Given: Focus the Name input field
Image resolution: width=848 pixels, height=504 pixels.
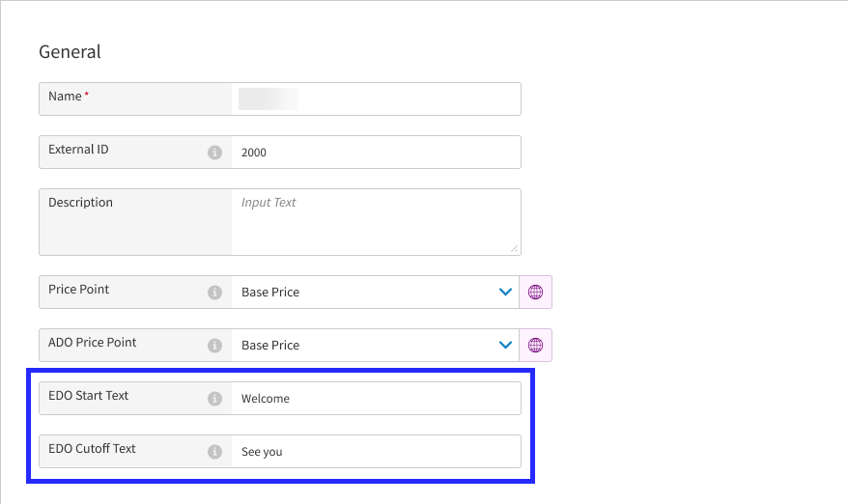Looking at the screenshot, I should (377, 98).
